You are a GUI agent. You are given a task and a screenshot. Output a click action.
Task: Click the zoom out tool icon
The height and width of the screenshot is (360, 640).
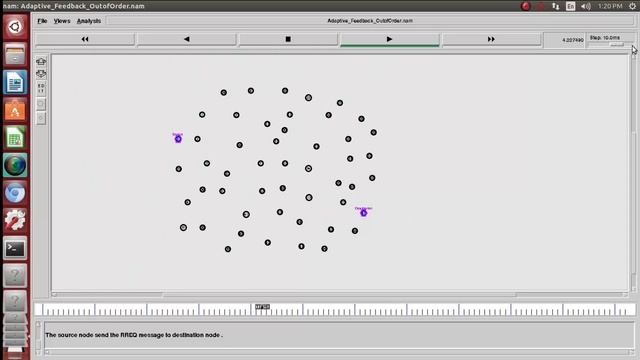pos(41,74)
